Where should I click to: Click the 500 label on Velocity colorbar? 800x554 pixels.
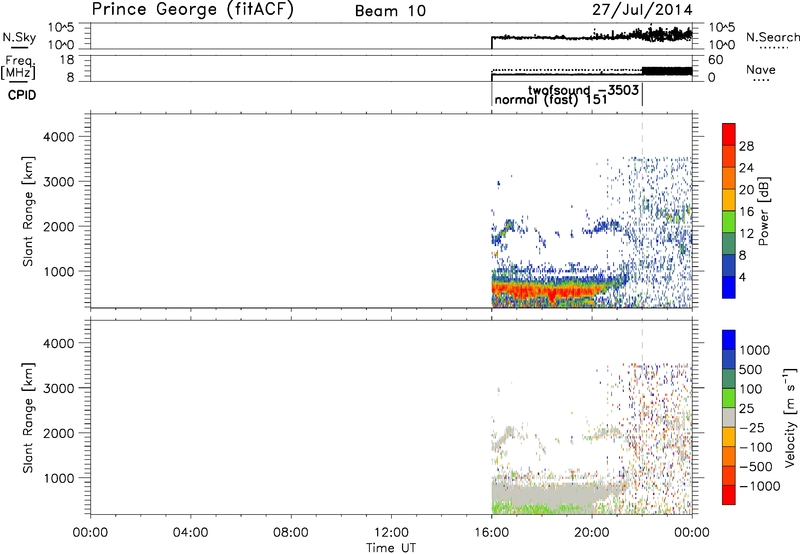750,369
